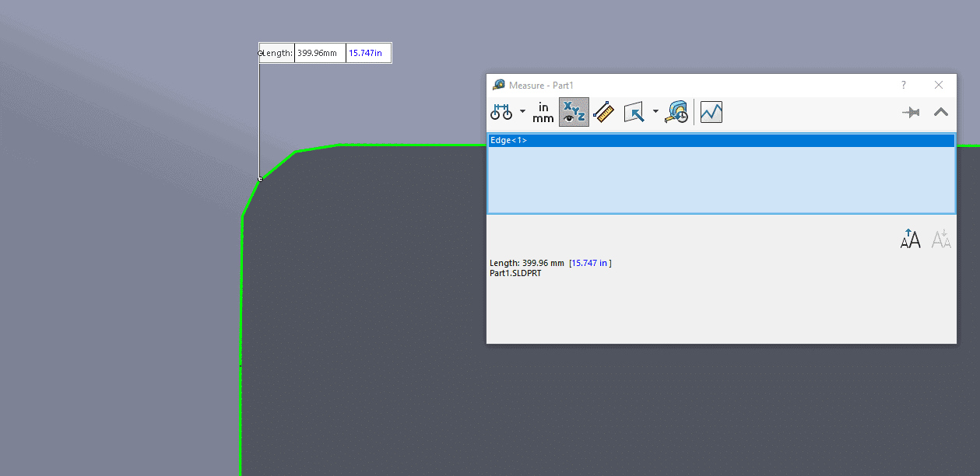The image size is (980, 476).
Task: Toggle the Show XYZ Measurements option
Action: point(574,111)
